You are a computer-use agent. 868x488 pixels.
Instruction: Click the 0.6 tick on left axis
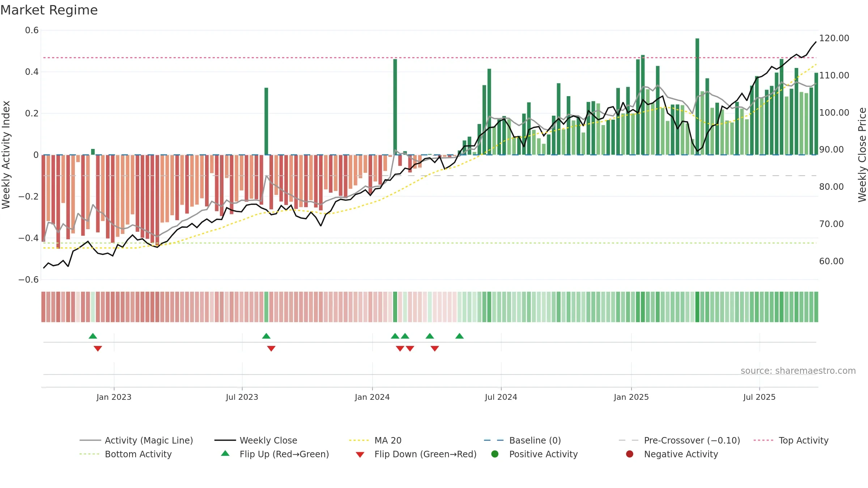tap(32, 30)
